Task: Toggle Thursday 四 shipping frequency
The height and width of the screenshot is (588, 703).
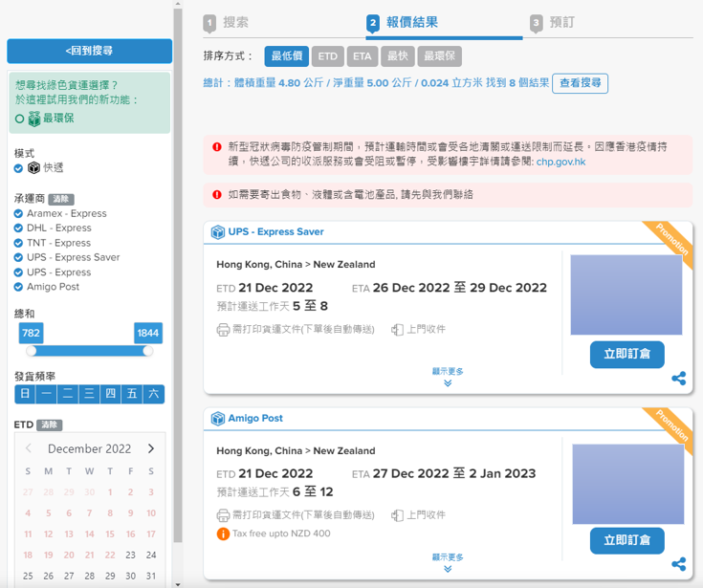Action: (x=111, y=394)
